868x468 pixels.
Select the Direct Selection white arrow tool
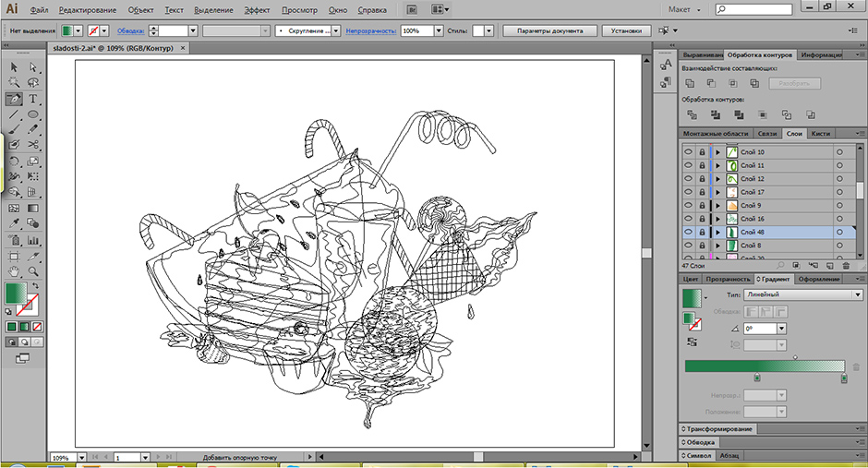33,67
